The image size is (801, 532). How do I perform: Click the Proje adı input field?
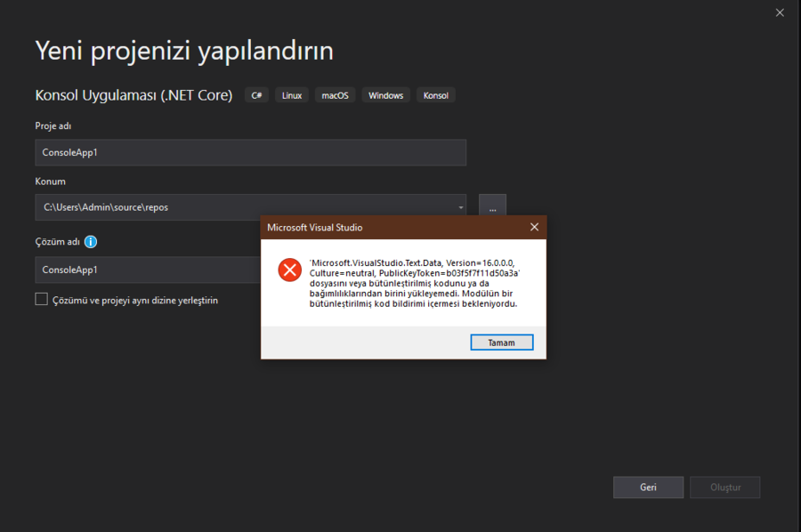coord(250,153)
